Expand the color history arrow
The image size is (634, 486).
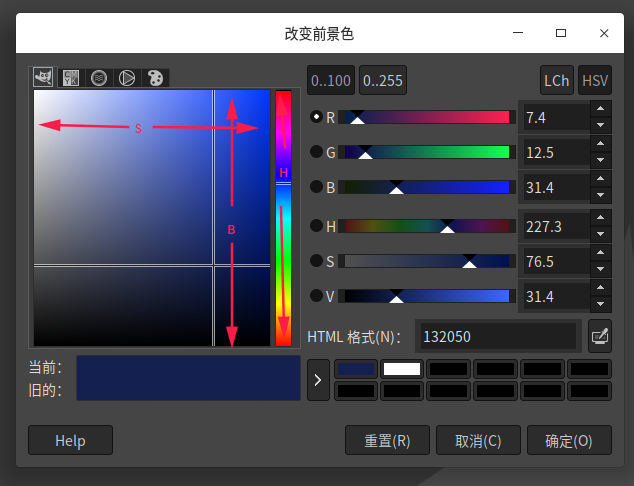pyautogui.click(x=318, y=380)
